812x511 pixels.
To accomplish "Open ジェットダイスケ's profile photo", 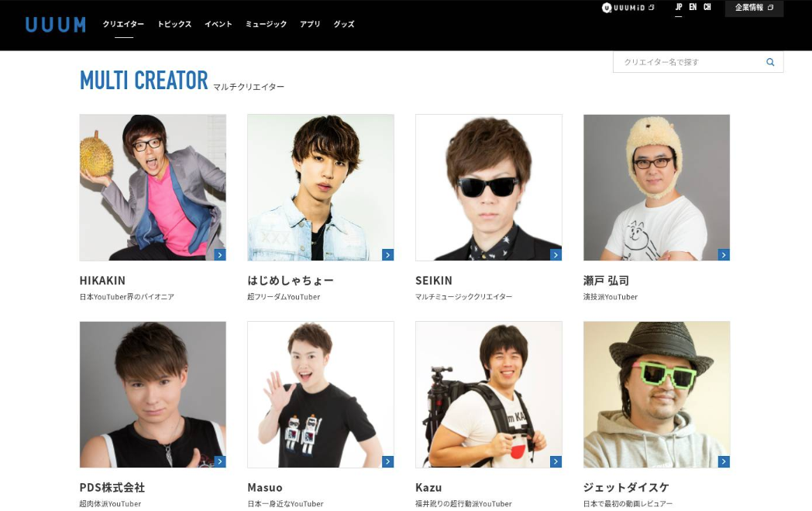I will [x=656, y=395].
